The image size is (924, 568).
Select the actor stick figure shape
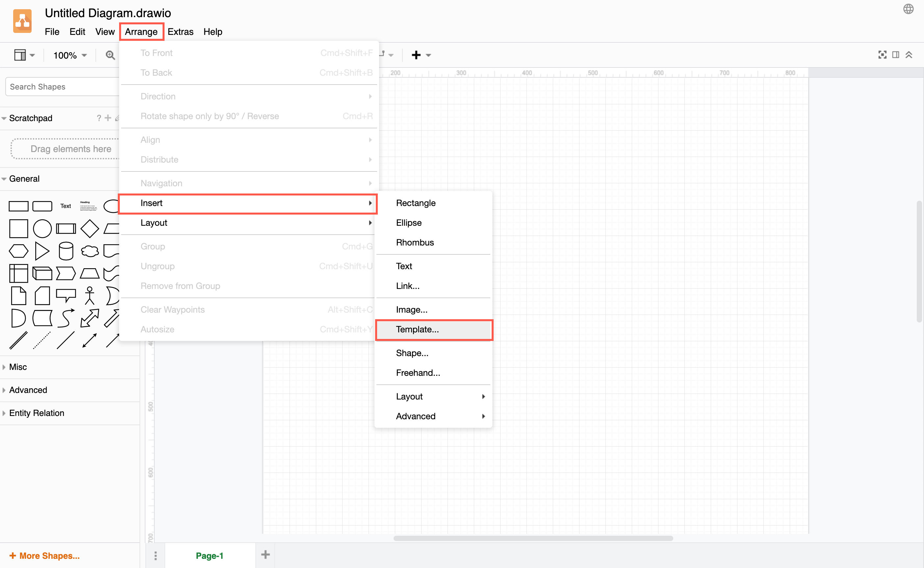click(90, 296)
